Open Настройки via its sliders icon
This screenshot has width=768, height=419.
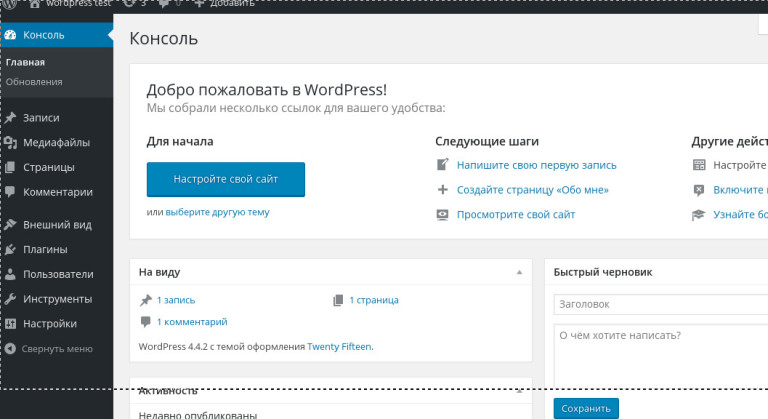coord(10,323)
